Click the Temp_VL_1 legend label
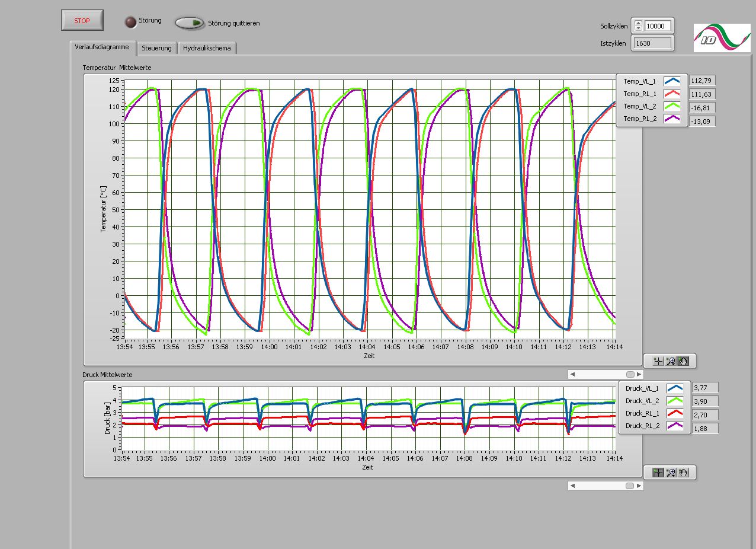Viewport: 756px width, 549px height. tap(640, 81)
